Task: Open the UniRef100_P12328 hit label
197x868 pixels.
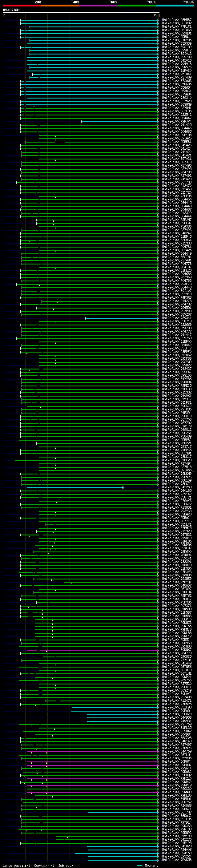Action: 177,531
